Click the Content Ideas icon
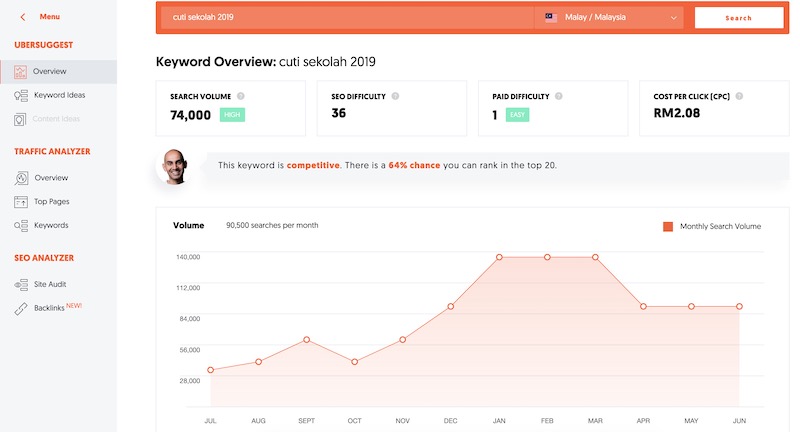 [21, 120]
